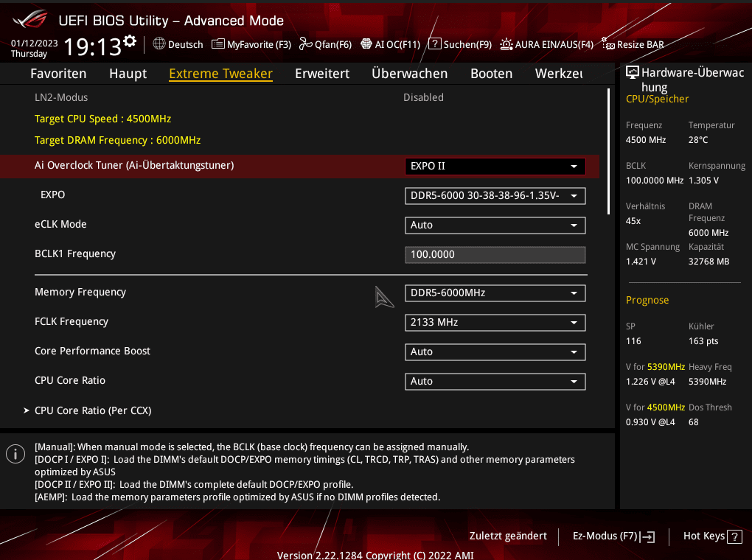Viewport: 752px width, 560px height.
Task: Click the globe language icon
Action: point(159,43)
